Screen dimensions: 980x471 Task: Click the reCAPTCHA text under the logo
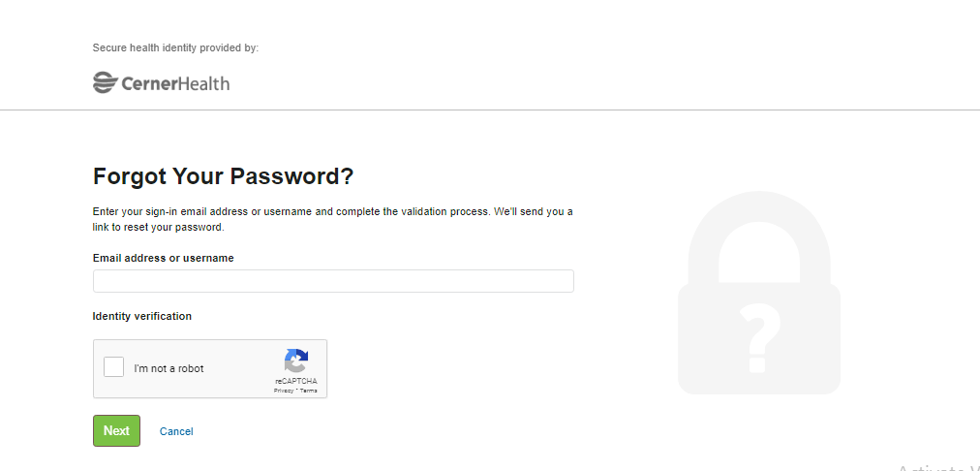(296, 381)
